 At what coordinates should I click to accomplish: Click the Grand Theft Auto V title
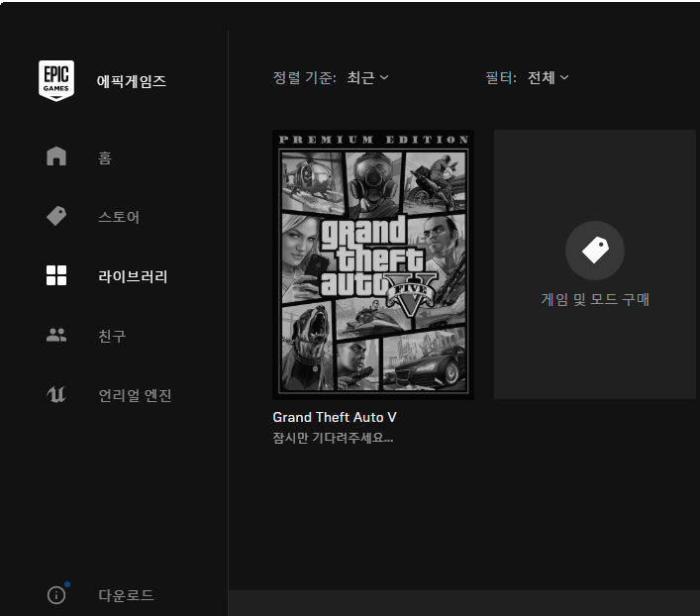(335, 417)
